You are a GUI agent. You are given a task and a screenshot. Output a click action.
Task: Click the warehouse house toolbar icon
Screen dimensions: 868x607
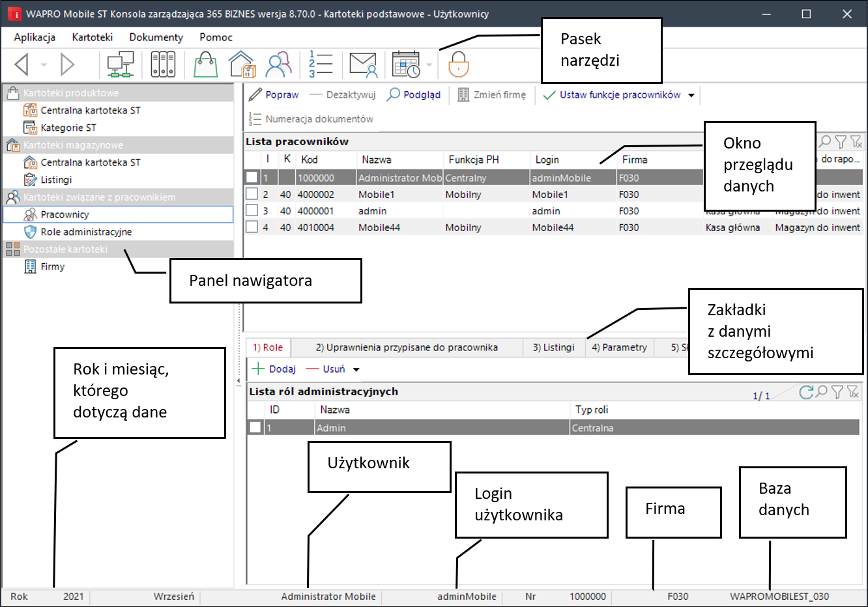(x=242, y=64)
